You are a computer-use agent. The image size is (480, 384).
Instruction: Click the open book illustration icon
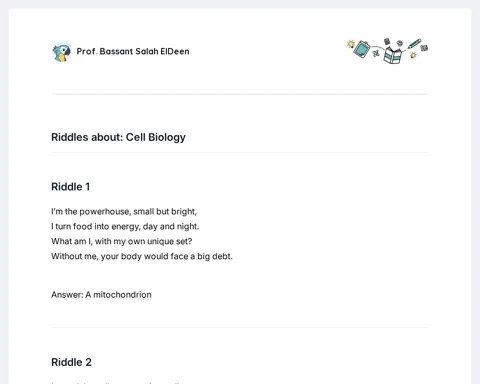click(x=393, y=55)
